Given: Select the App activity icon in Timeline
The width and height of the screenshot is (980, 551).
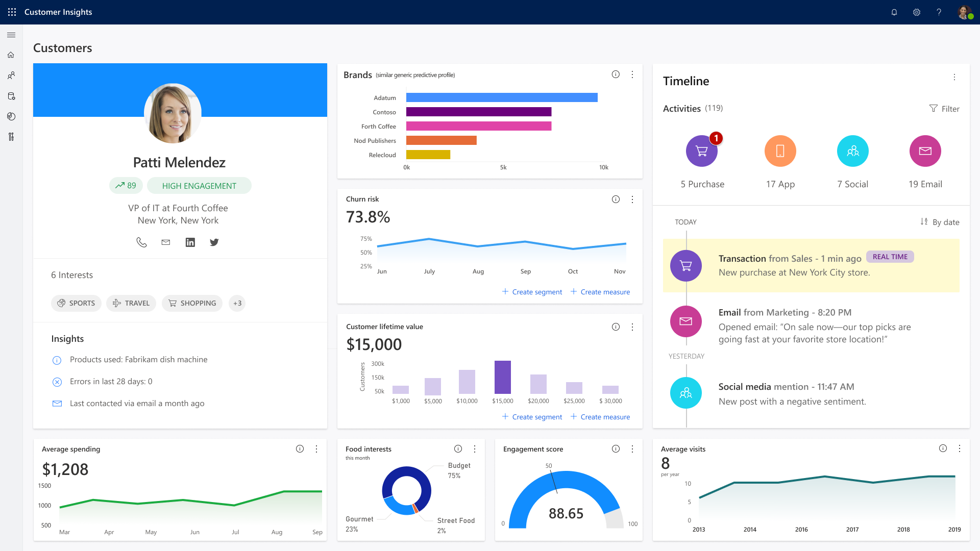Looking at the screenshot, I should click(x=779, y=151).
